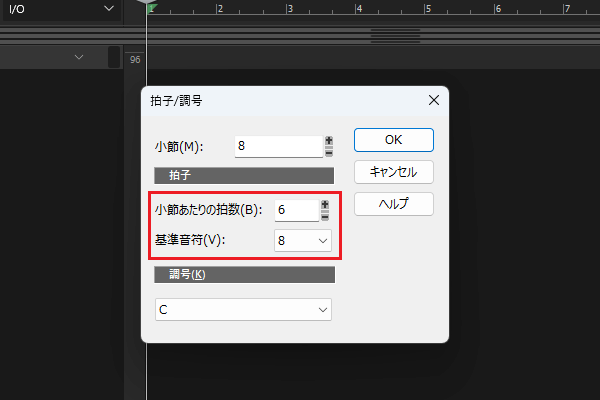Close the 拍子/調号 dialog with X

tap(433, 100)
